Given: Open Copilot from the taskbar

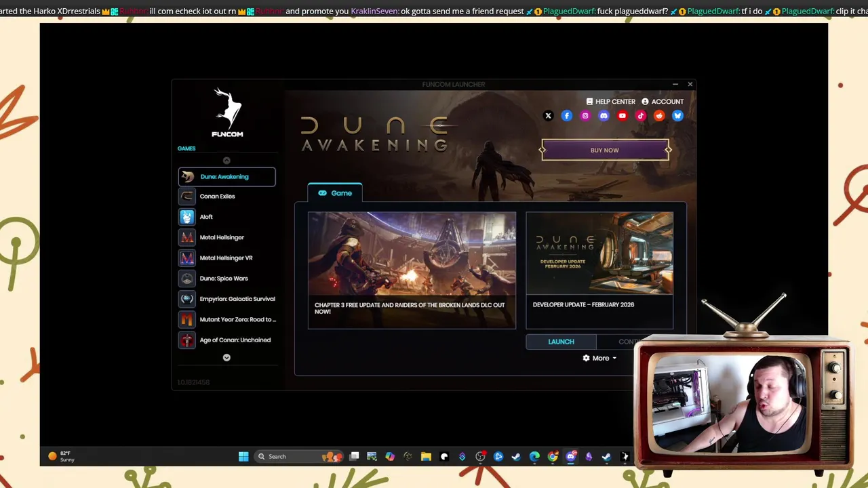Looking at the screenshot, I should (390, 457).
